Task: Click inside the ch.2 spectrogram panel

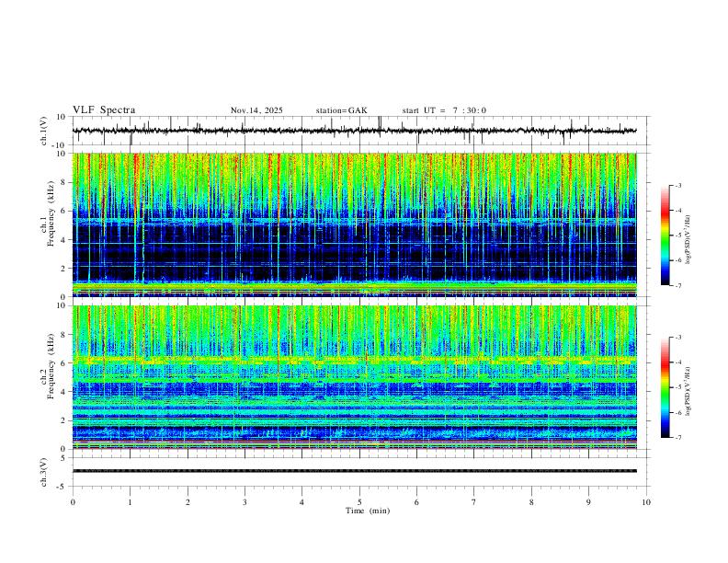Action: point(355,377)
